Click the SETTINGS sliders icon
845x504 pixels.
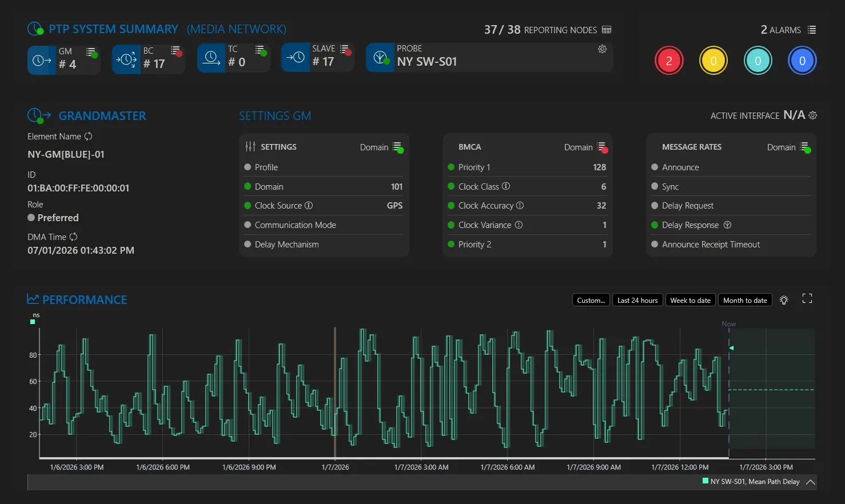(x=250, y=147)
